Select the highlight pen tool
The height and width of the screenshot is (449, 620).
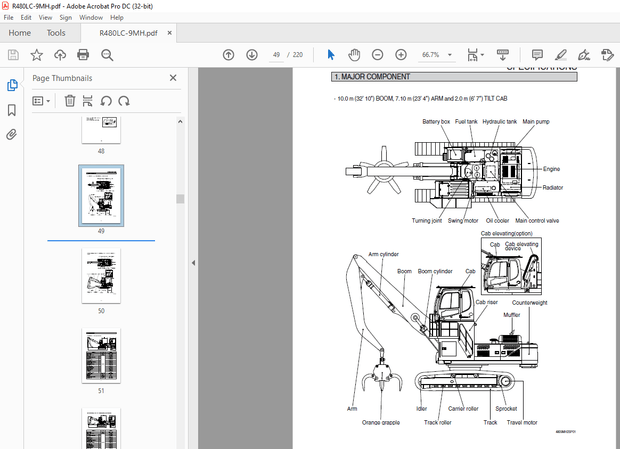[561, 55]
